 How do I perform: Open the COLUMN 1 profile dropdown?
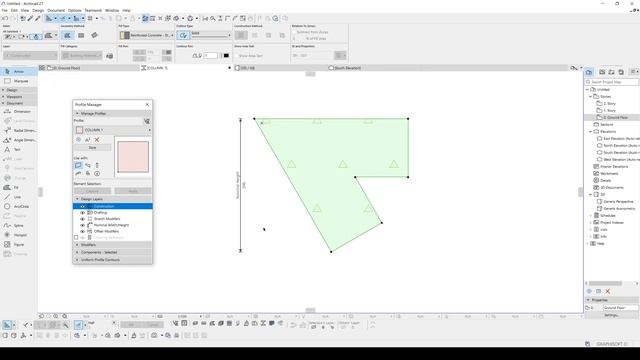[113, 130]
